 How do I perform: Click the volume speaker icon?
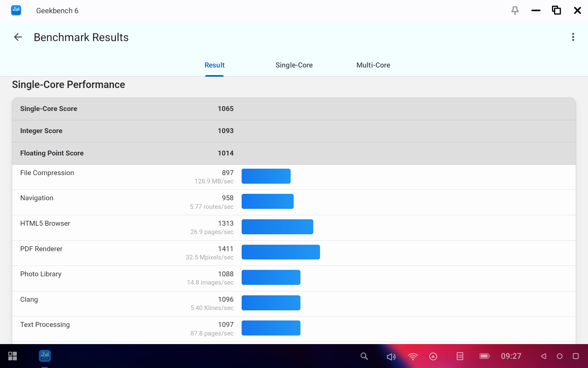pyautogui.click(x=391, y=356)
